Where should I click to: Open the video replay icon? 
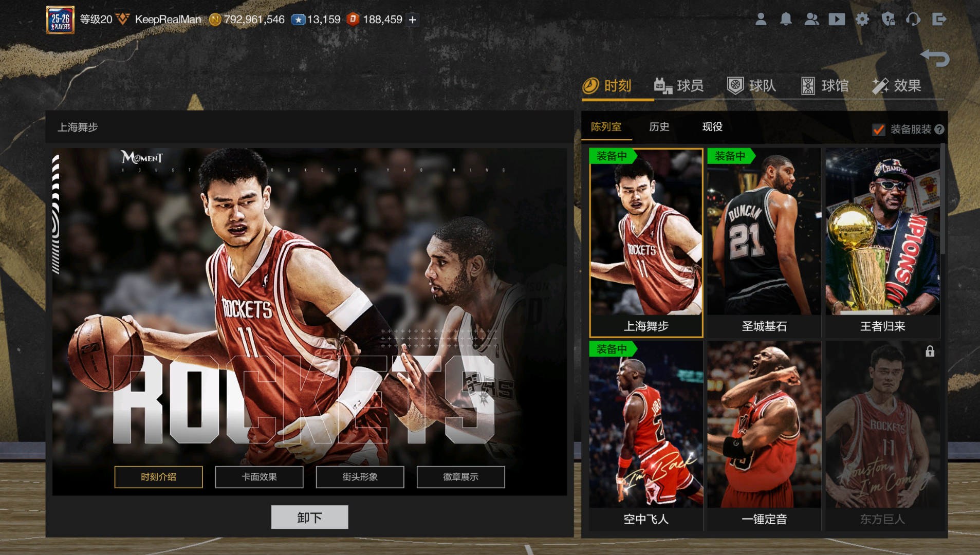(x=837, y=20)
